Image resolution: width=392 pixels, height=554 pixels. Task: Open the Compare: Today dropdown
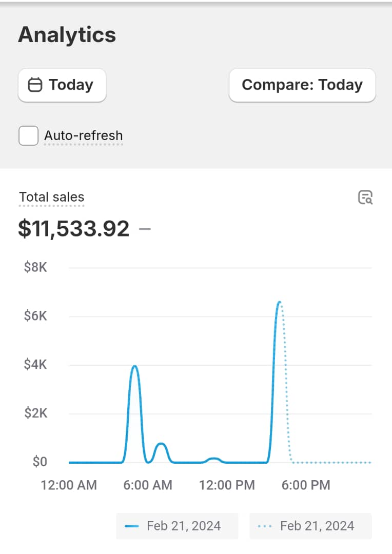coord(302,85)
